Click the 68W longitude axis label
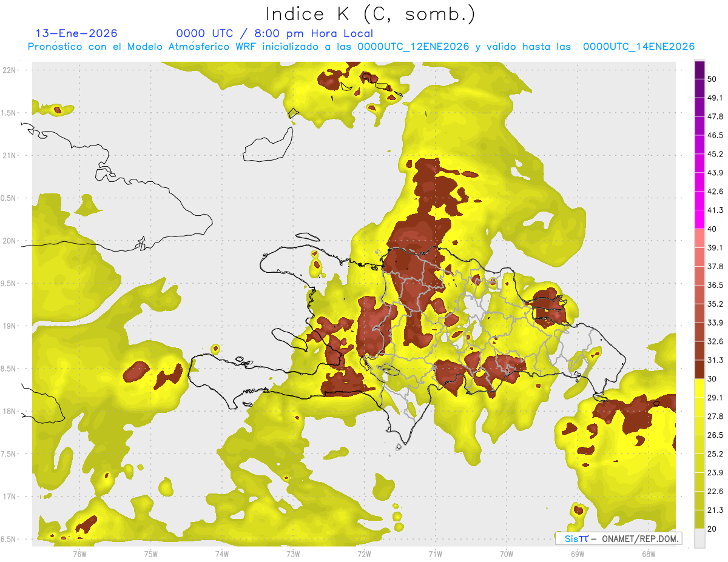Viewport: 728px width, 562px height. (x=649, y=553)
